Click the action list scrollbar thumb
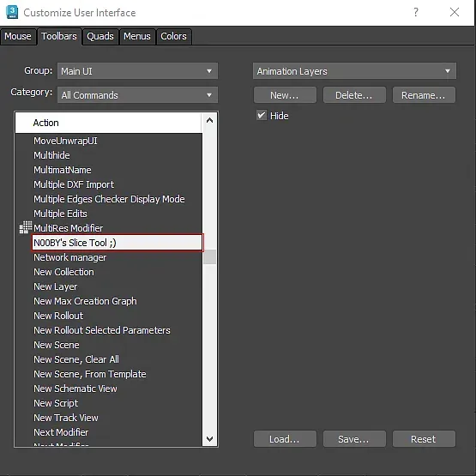This screenshot has height=476, width=476. pos(209,256)
